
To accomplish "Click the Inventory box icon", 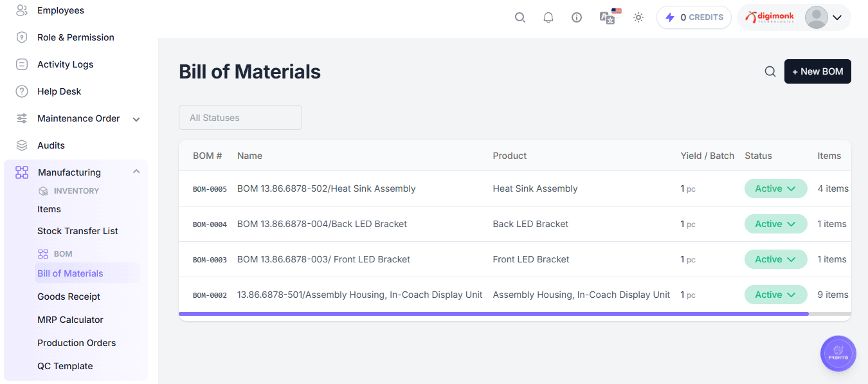I will (43, 191).
